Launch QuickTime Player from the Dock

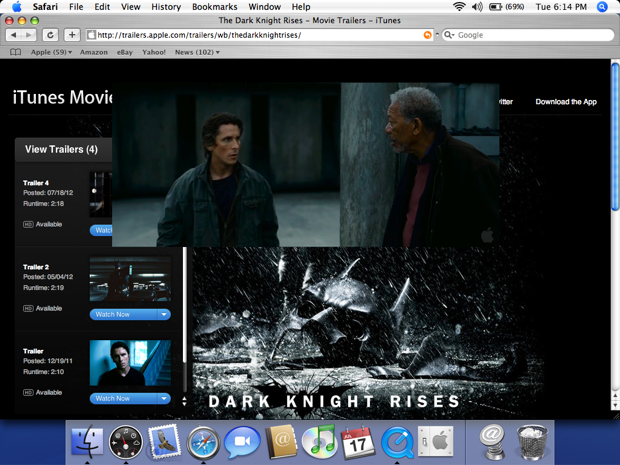click(397, 442)
